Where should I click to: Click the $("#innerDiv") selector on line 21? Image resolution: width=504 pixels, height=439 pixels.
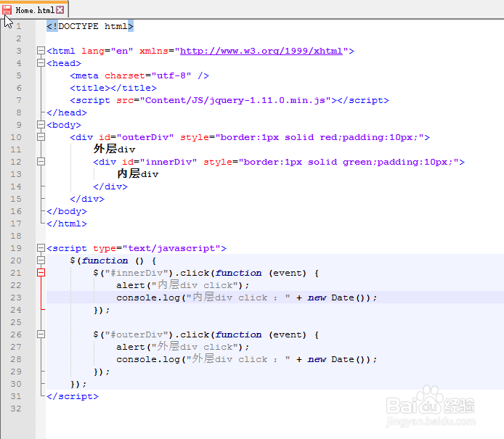(134, 274)
